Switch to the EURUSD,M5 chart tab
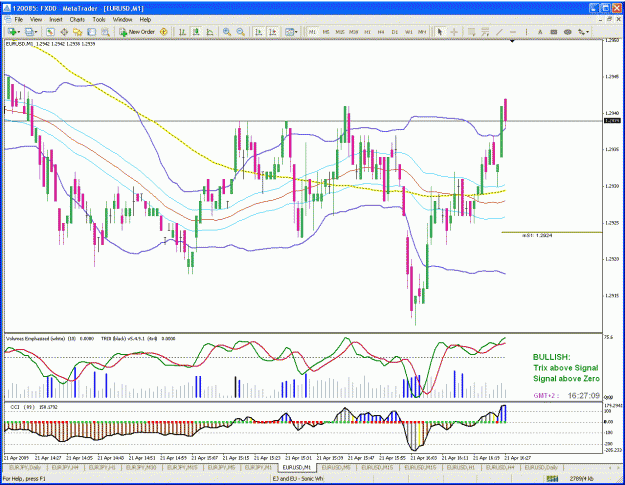This screenshot has width=625, height=485. tap(336, 467)
